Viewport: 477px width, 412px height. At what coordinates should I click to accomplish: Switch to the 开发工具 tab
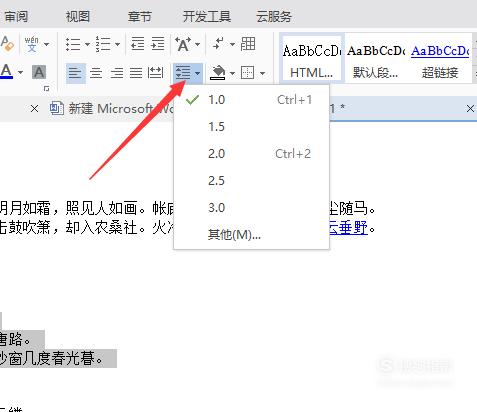tap(207, 16)
